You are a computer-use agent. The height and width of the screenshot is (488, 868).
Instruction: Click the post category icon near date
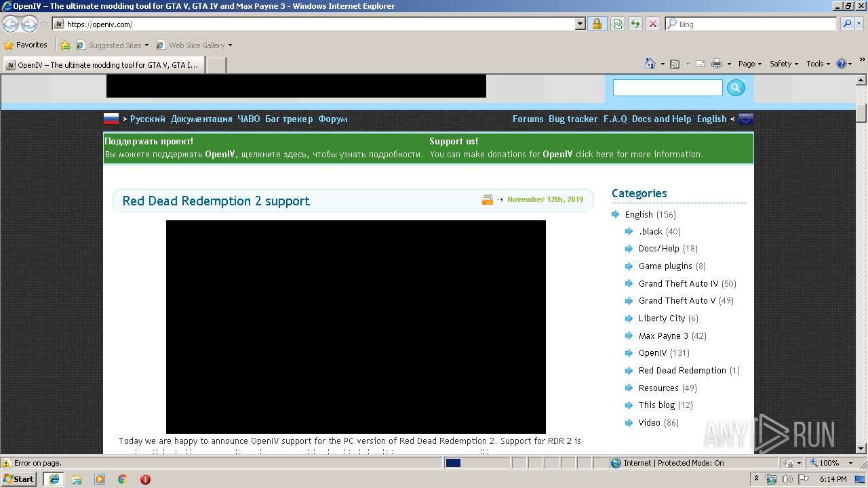click(x=488, y=199)
